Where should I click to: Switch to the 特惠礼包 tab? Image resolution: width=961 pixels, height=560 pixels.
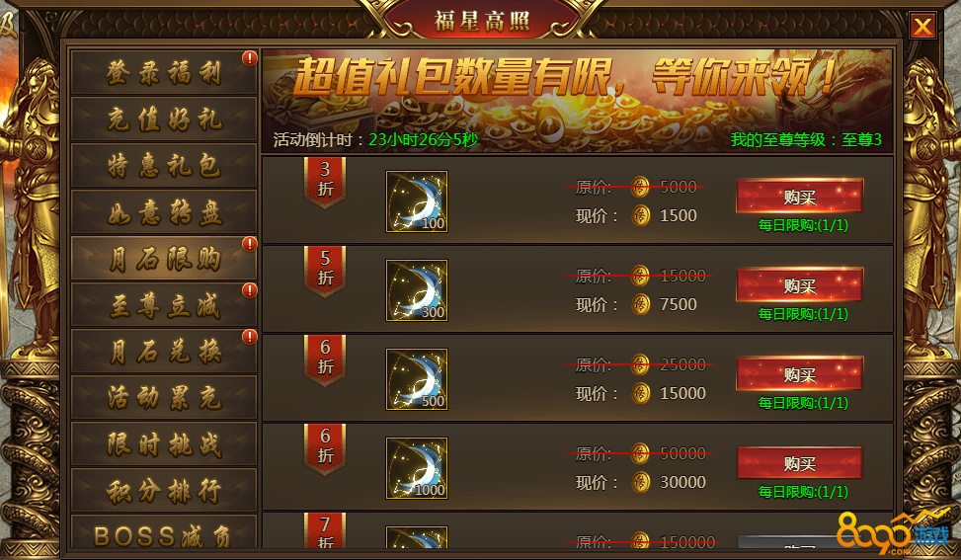(x=164, y=165)
